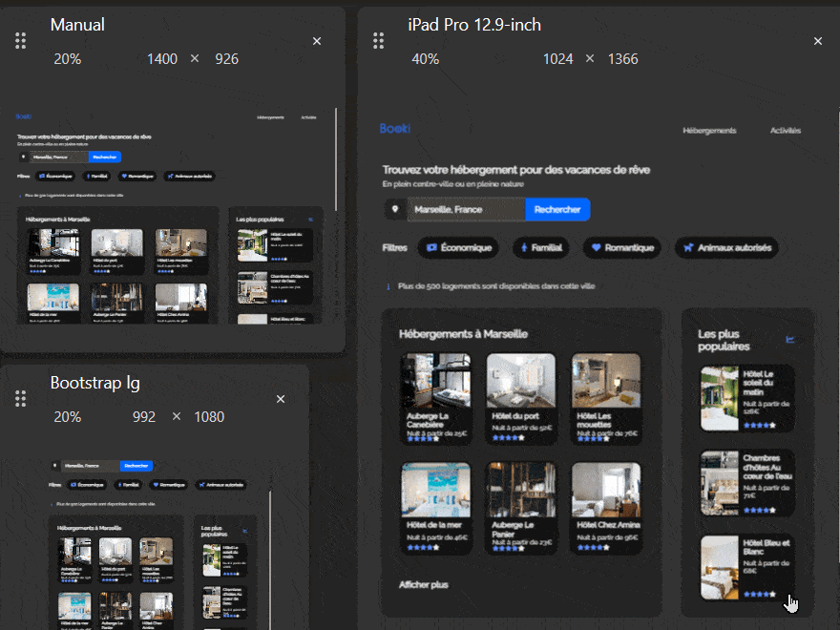This screenshot has width=840, height=630.
Task: Select Romantique filter in Manual pane preview
Action: click(x=137, y=177)
